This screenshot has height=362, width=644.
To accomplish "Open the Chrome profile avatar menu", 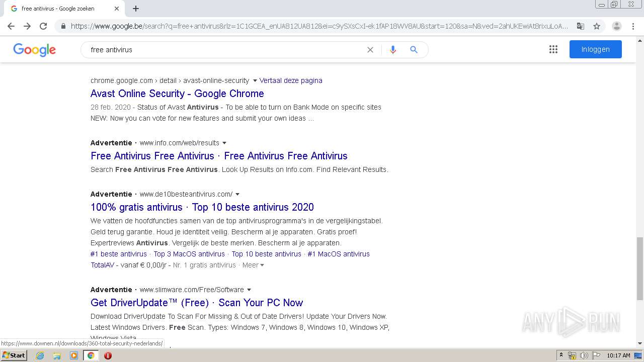I will (616, 26).
